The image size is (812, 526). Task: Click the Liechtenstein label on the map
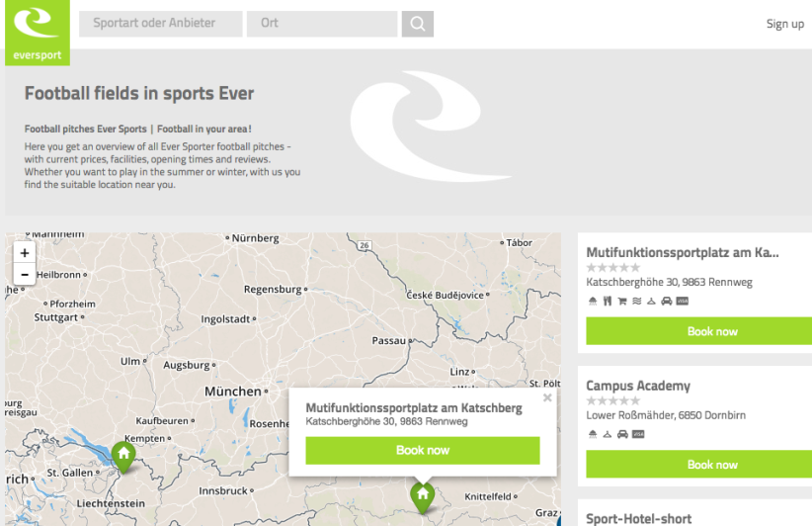click(x=111, y=503)
